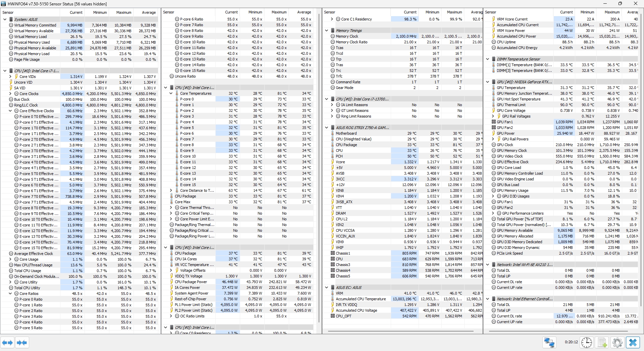Collapse the Memory Timings group
The height and width of the screenshot is (351, 644).
326,31
